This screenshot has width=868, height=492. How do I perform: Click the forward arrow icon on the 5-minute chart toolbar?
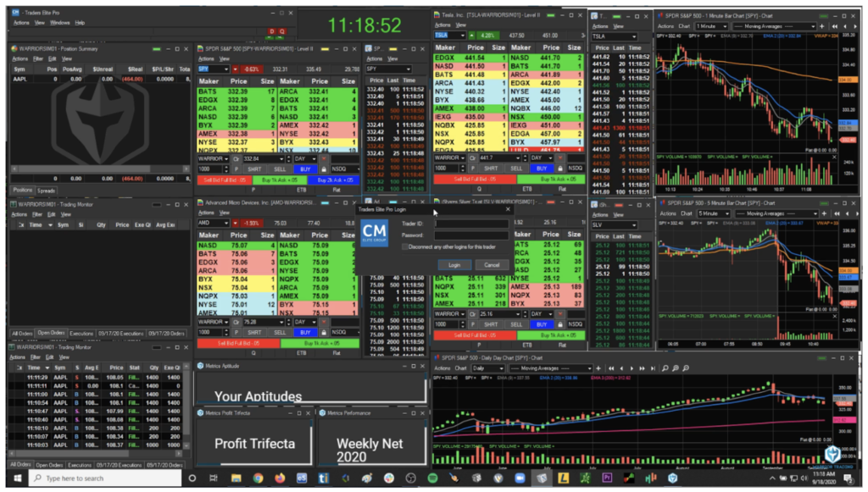[859, 213]
